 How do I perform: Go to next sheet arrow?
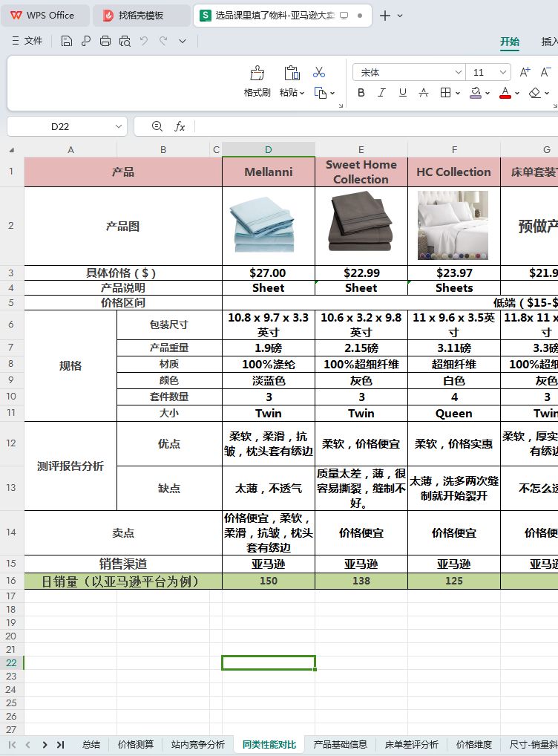pos(45,744)
